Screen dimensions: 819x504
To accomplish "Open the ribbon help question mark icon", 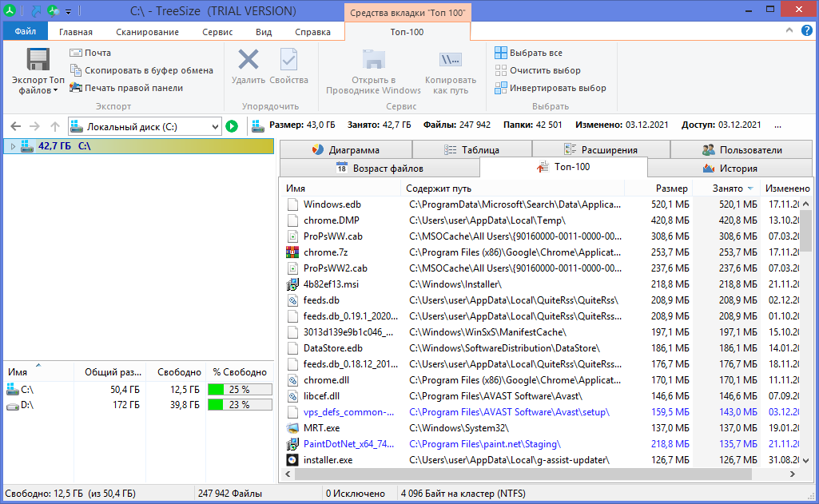I will [x=807, y=31].
